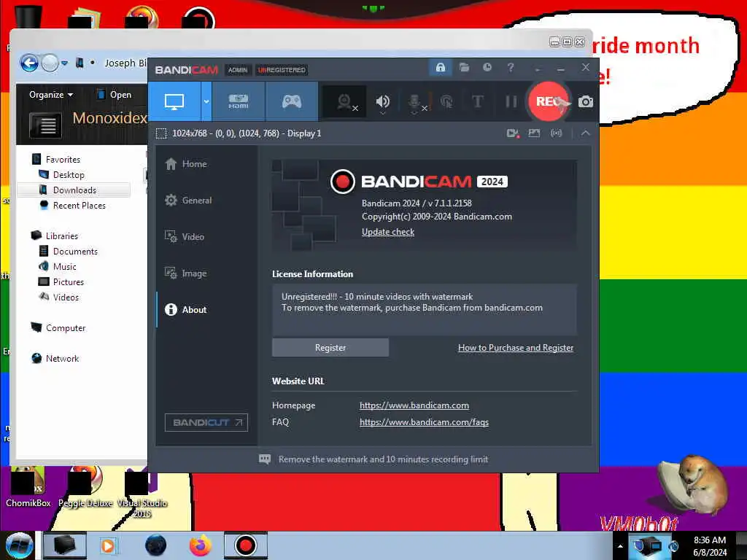Capture screenshot with camera icon
The width and height of the screenshot is (747, 560).
(586, 101)
